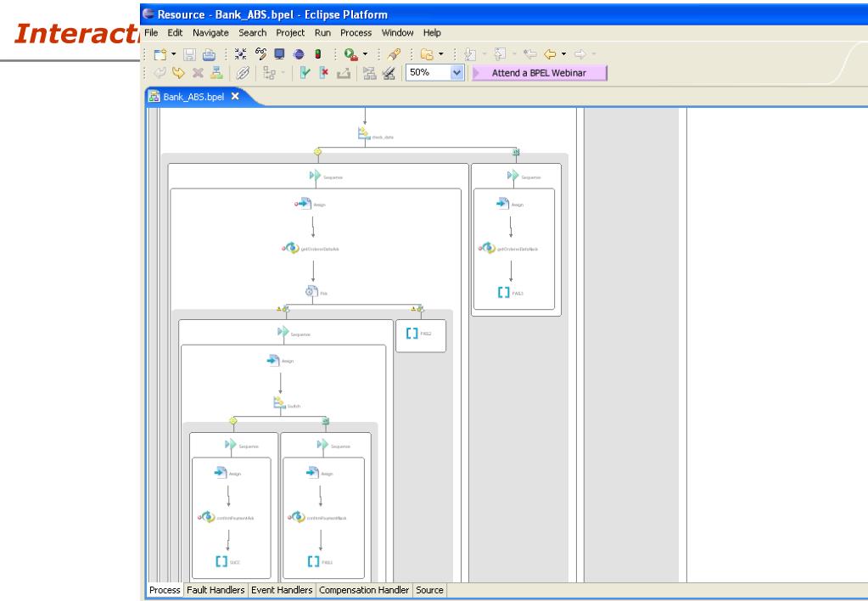Click the open folder toolbar icon
Screen dimensions: 868x601
pyautogui.click(x=426, y=54)
